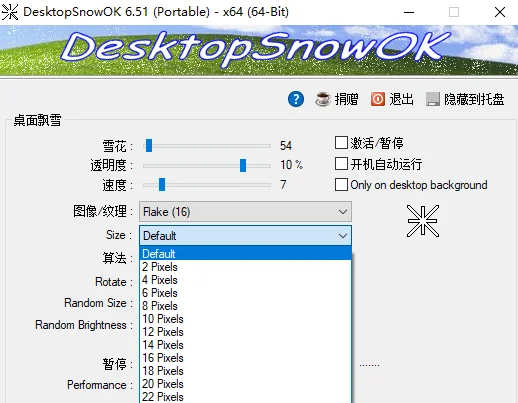Toggle the 激活/暂停 checkbox
The height and width of the screenshot is (403, 518).
(x=341, y=143)
